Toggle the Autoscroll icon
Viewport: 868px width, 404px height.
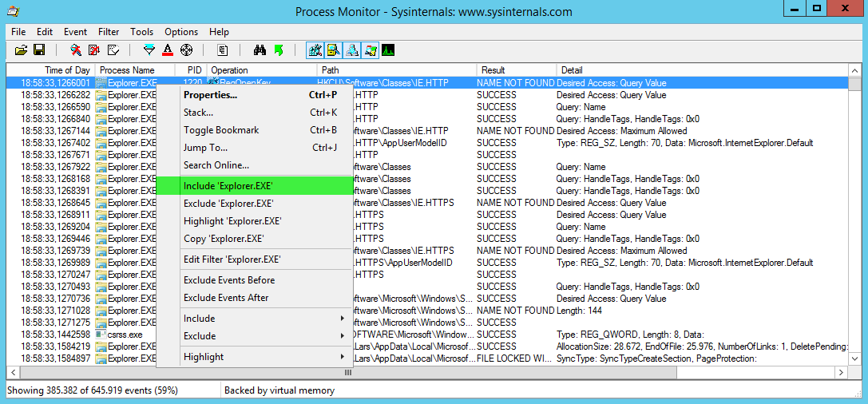coord(94,50)
